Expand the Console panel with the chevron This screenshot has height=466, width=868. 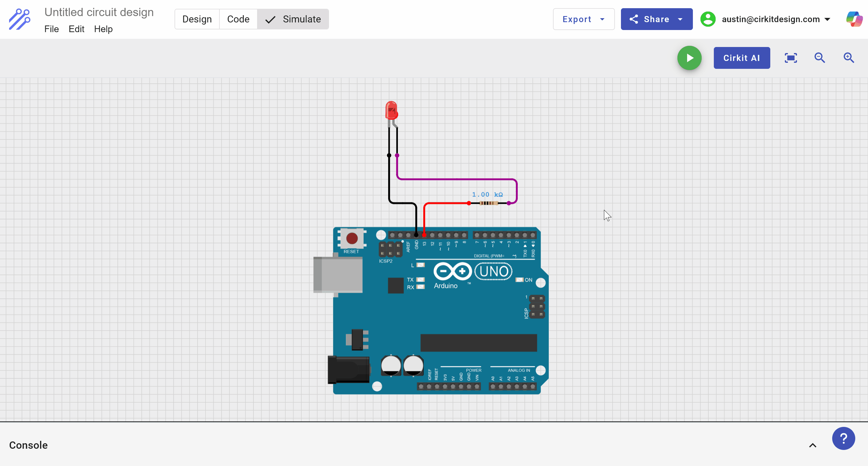click(813, 445)
